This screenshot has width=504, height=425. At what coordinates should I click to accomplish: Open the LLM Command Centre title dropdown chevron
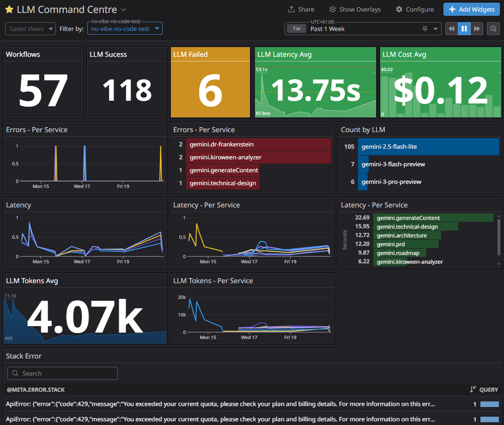pos(123,10)
